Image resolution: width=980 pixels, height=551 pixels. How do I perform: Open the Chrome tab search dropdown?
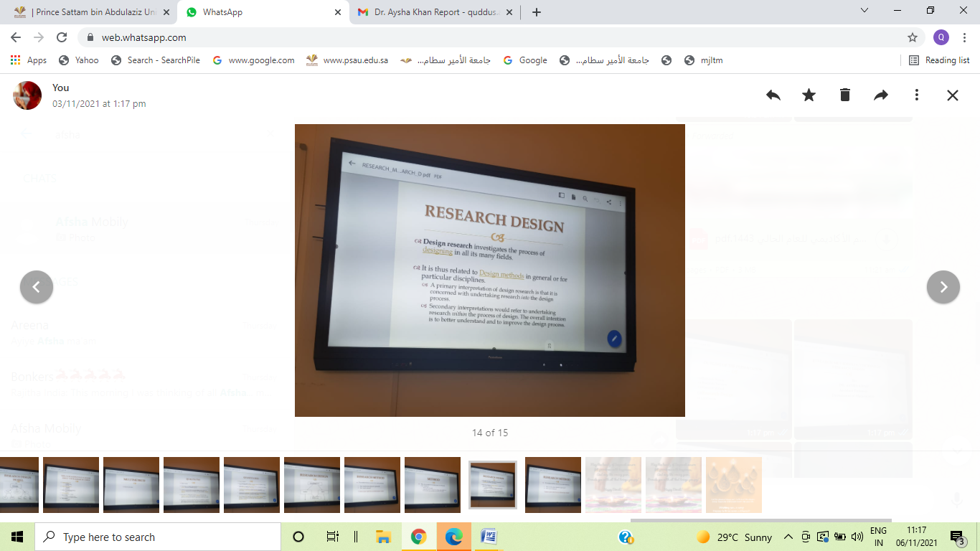point(864,11)
